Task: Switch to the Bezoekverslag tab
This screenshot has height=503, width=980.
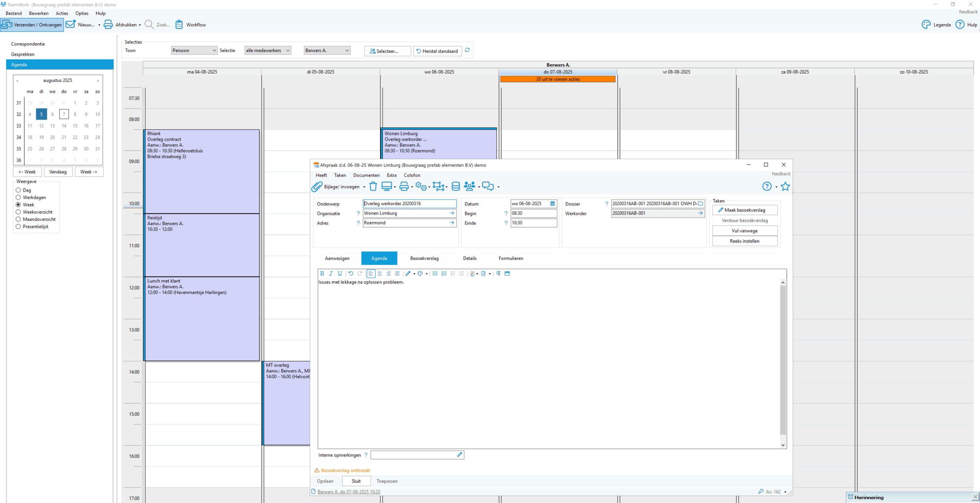Action: point(424,258)
